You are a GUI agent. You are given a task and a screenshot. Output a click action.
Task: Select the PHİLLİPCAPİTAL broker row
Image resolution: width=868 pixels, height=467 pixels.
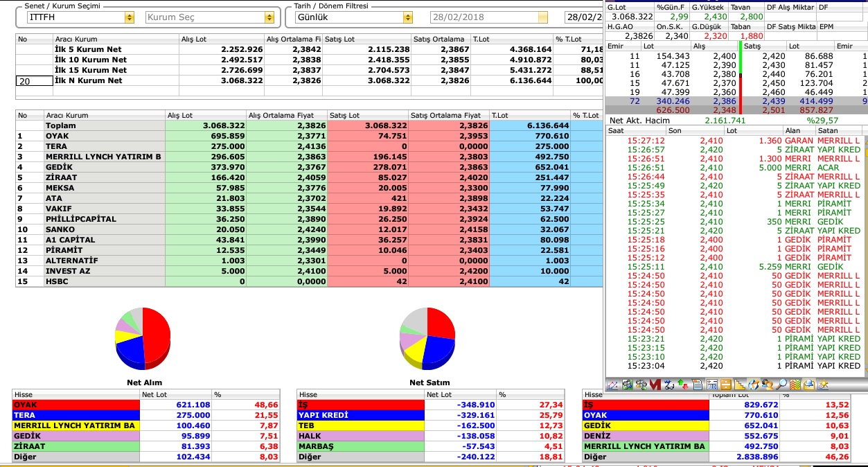(x=309, y=219)
